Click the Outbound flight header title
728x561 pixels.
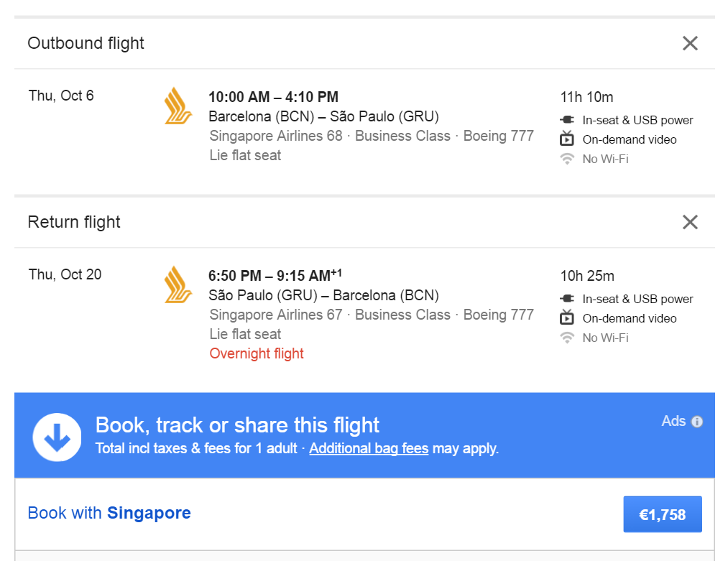click(x=86, y=43)
